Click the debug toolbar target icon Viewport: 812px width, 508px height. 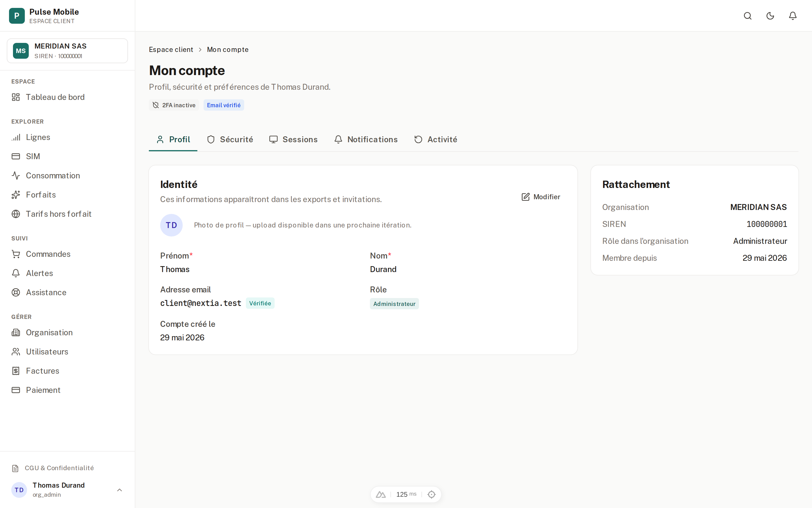tap(431, 494)
